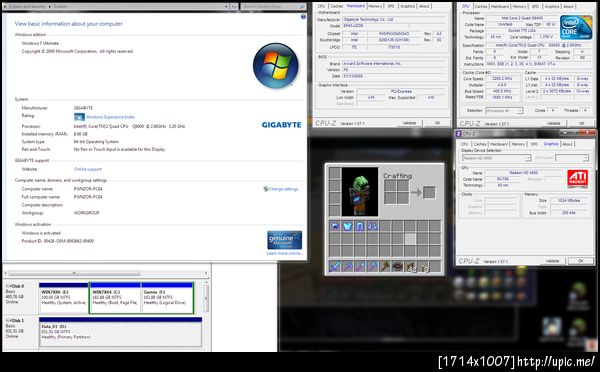Select the diamond leggings in Minecraft inventory
This screenshot has height=372, width=600.
[360, 226]
